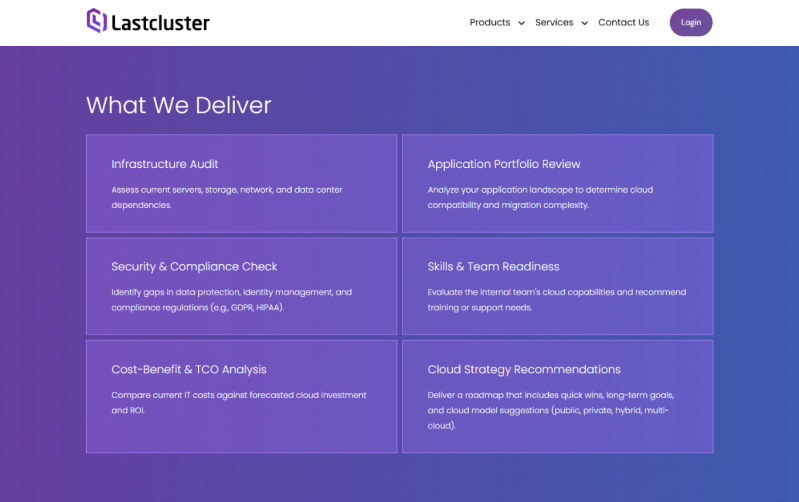Select the Cost-Benefit & TCO Analysis card
799x502 pixels.
242,397
